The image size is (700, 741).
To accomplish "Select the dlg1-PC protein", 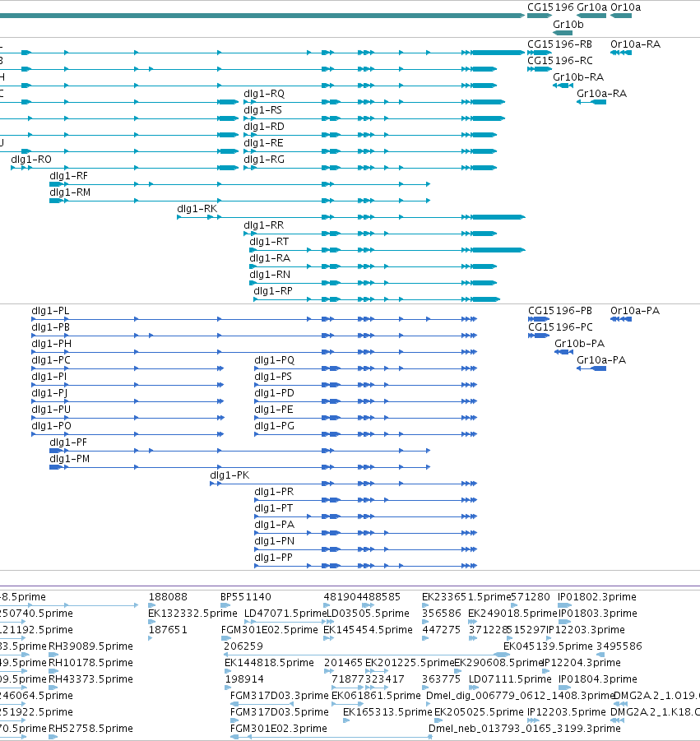I will click(51, 360).
